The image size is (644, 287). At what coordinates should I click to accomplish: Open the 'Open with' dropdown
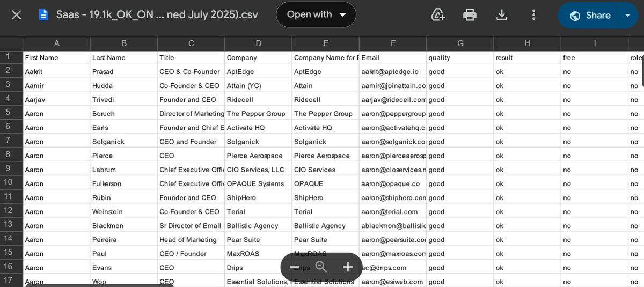click(316, 14)
